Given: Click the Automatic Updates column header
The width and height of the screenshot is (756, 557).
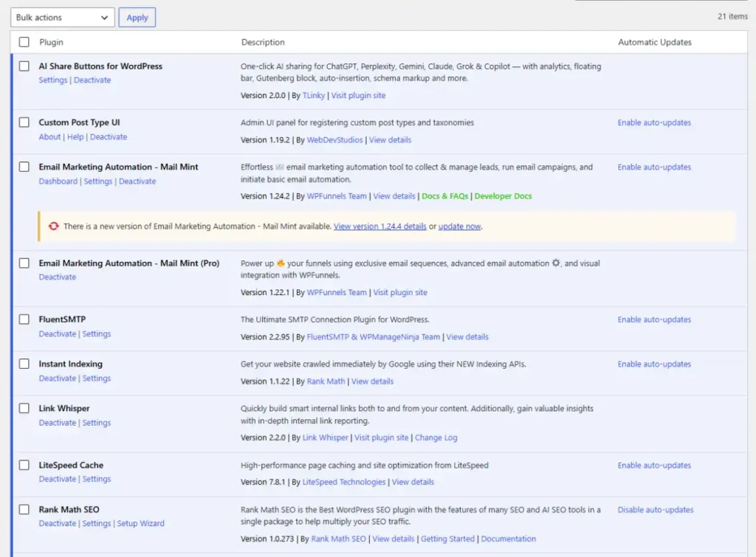Looking at the screenshot, I should pyautogui.click(x=655, y=42).
